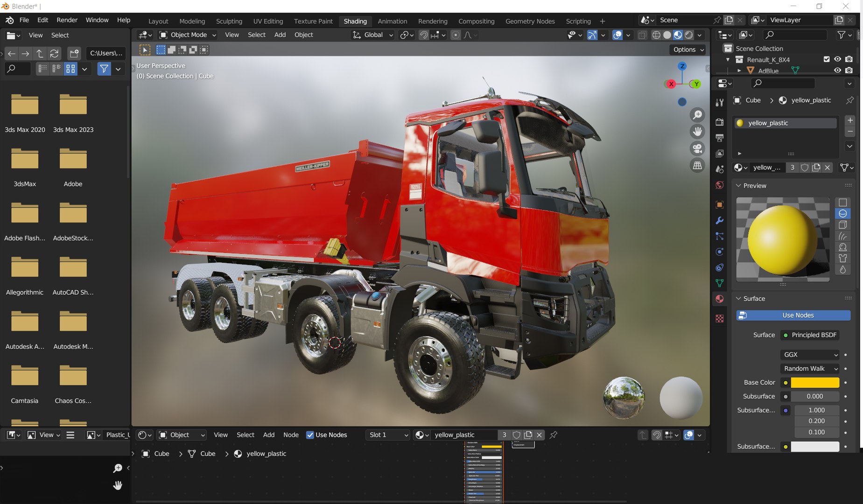Click create new folder icon
Screen dimensions: 863x504
tap(74, 54)
